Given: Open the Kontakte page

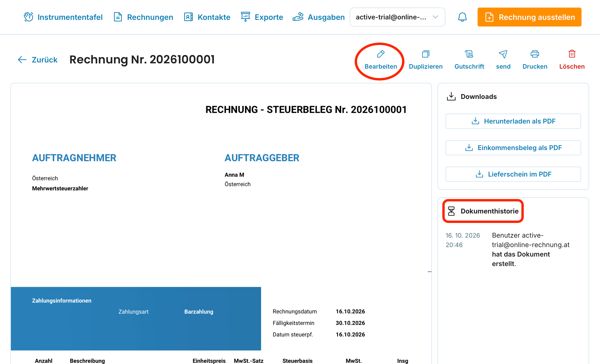Looking at the screenshot, I should pyautogui.click(x=207, y=17).
